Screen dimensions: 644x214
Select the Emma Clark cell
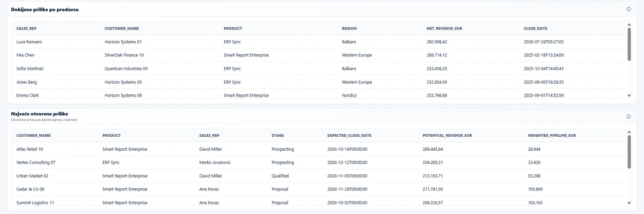pyautogui.click(x=27, y=95)
